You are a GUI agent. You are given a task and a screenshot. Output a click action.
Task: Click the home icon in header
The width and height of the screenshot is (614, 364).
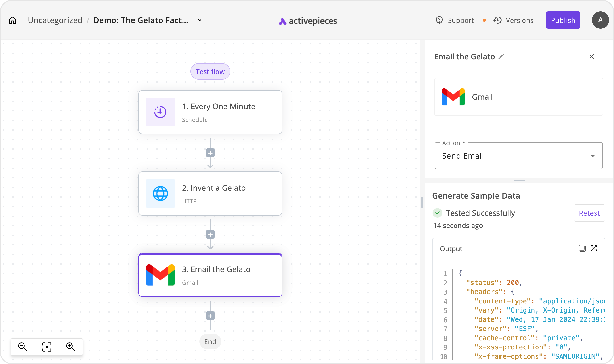point(12,20)
